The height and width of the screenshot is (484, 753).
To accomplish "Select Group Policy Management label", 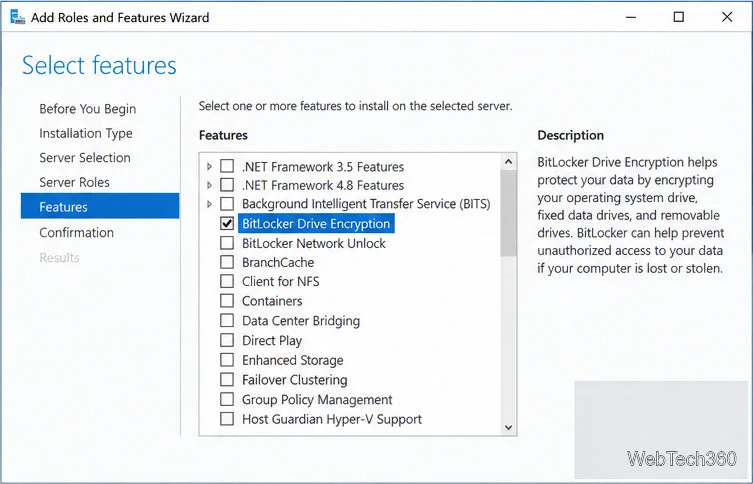I will click(317, 400).
